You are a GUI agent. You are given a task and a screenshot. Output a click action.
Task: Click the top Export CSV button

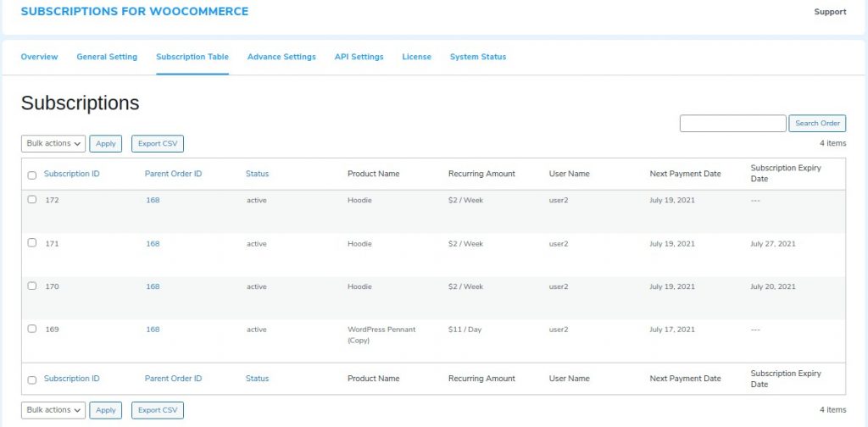[158, 144]
